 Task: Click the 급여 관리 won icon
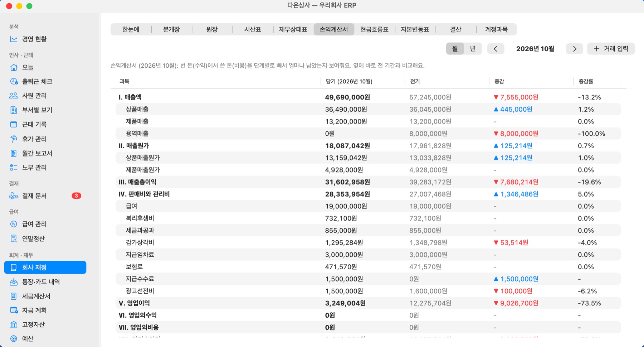[x=14, y=224]
